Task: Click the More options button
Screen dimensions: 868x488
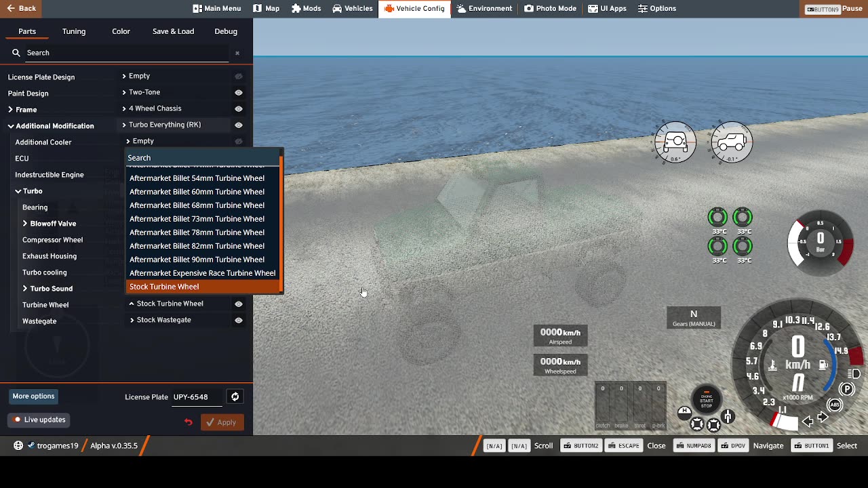Action: [x=33, y=396]
